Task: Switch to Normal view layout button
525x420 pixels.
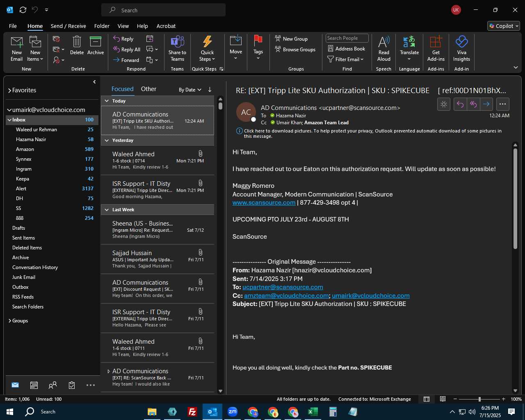Action: coord(427,399)
